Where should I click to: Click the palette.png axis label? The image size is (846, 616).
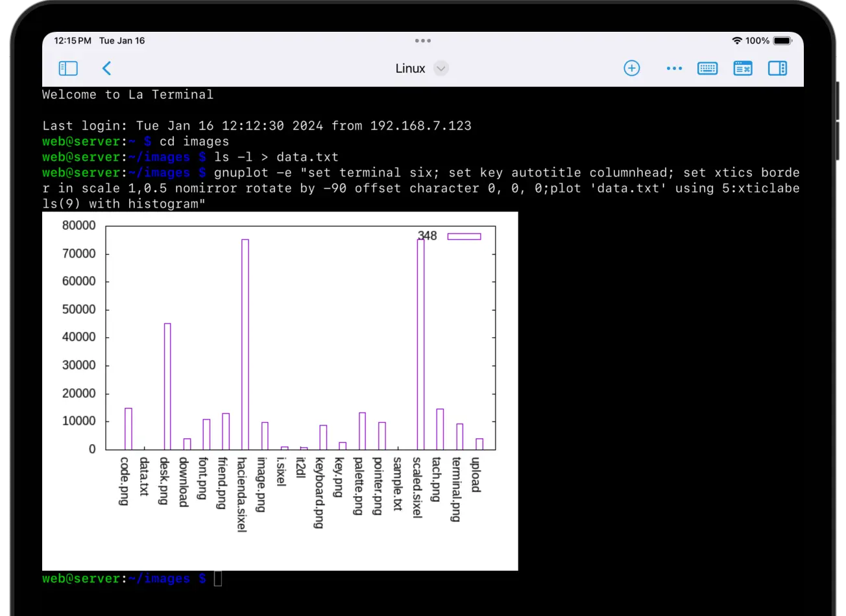[359, 486]
